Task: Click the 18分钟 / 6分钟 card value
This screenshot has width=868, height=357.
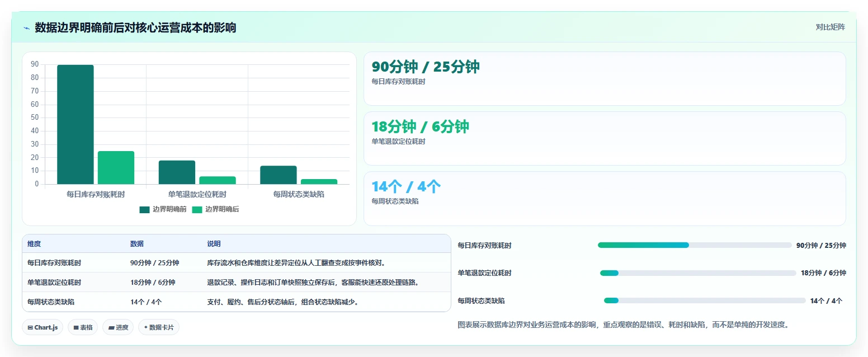Action: click(x=420, y=126)
